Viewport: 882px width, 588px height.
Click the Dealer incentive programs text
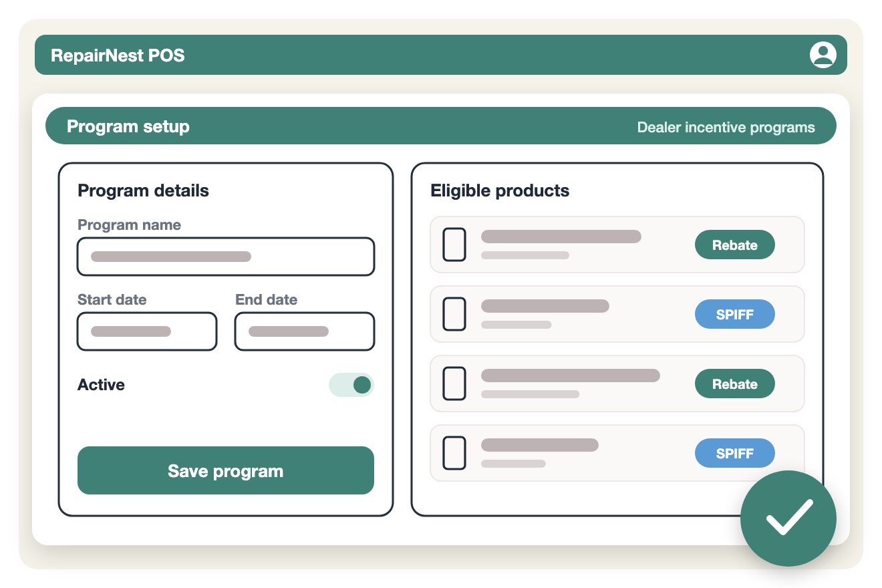click(726, 127)
